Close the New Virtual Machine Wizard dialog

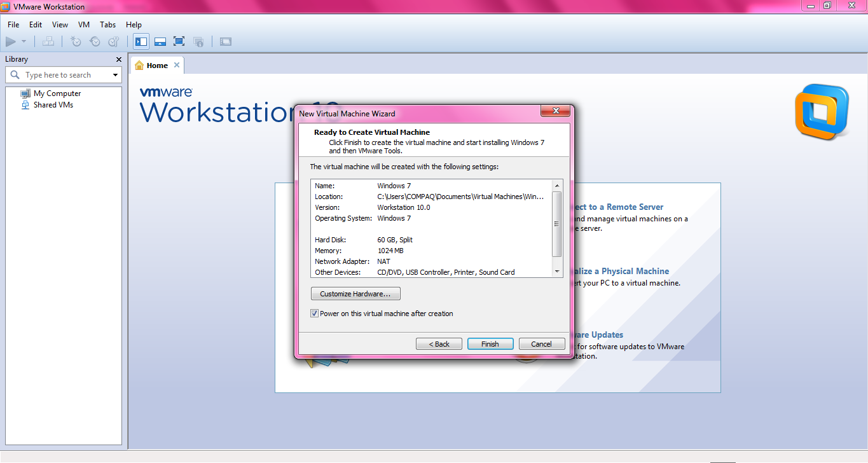click(x=555, y=111)
